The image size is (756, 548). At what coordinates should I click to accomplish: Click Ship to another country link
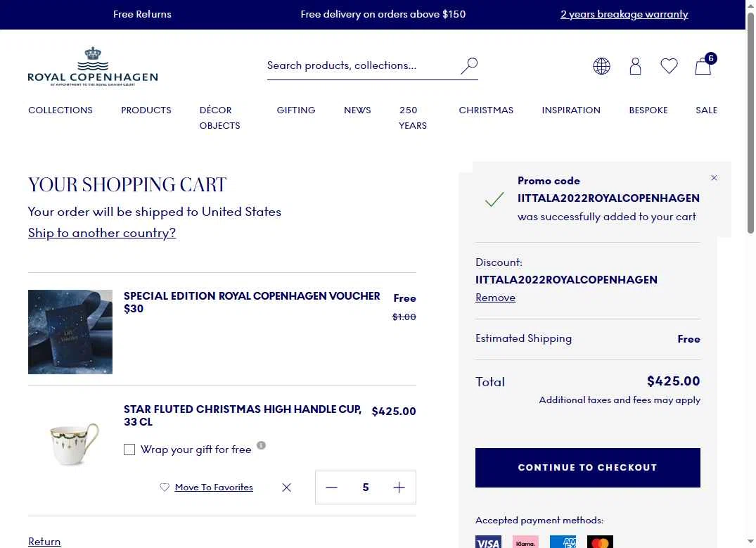(x=102, y=233)
